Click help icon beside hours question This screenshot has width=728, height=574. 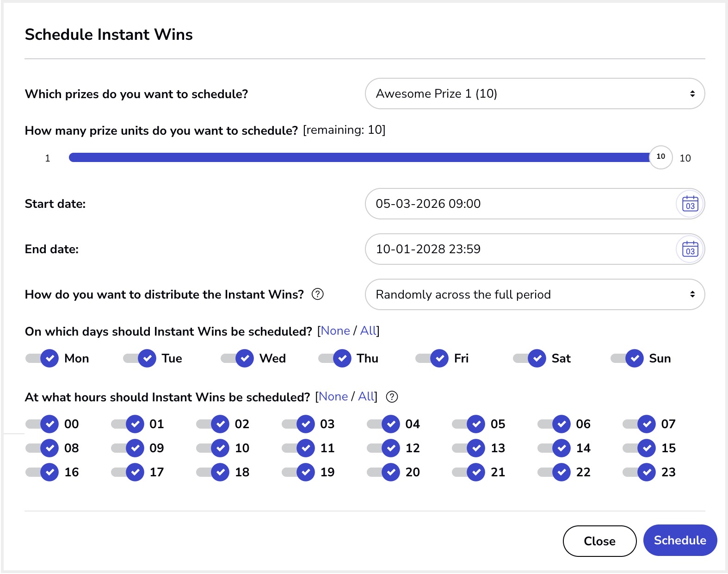pyautogui.click(x=391, y=397)
